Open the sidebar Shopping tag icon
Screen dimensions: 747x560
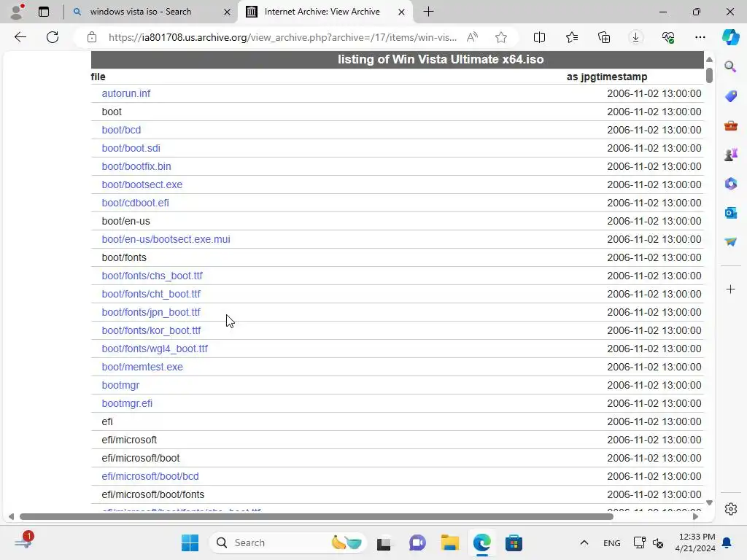pos(730,96)
